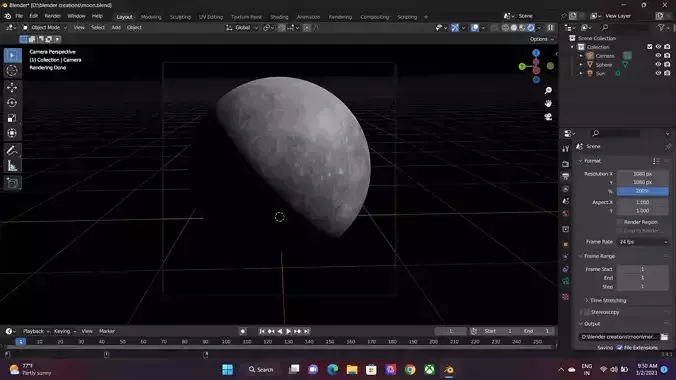Open the Windows Start menu

pos(228,370)
